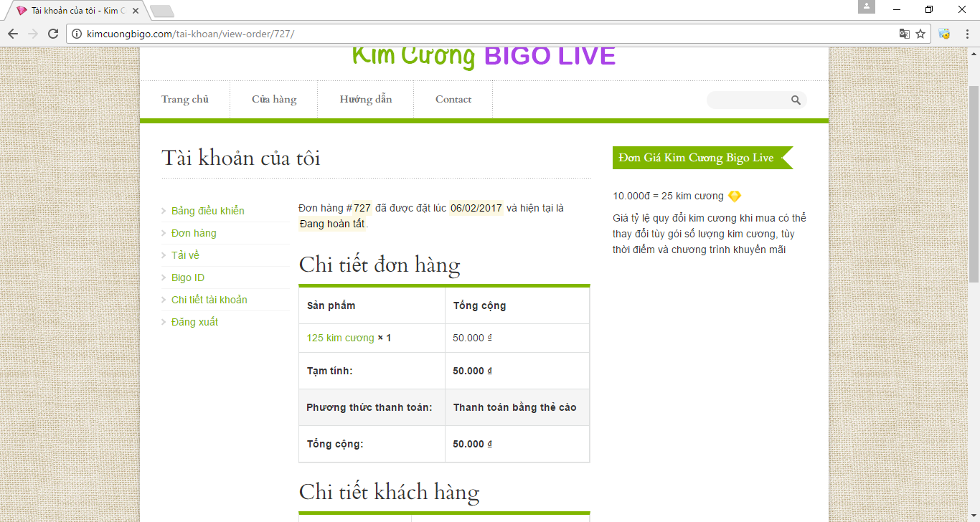This screenshot has width=980, height=522.
Task: Open the Contact menu item
Action: coord(453,100)
